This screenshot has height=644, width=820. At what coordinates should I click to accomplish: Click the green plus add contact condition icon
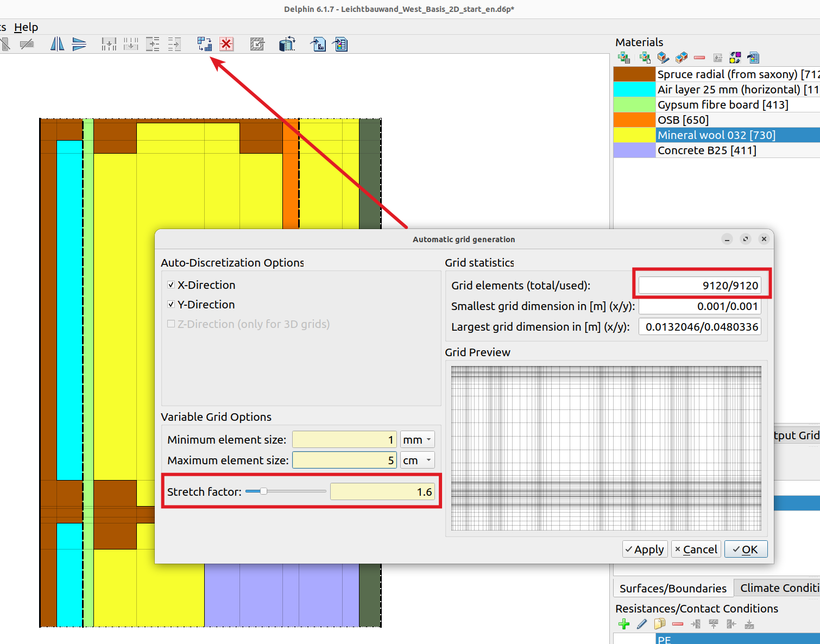click(624, 624)
